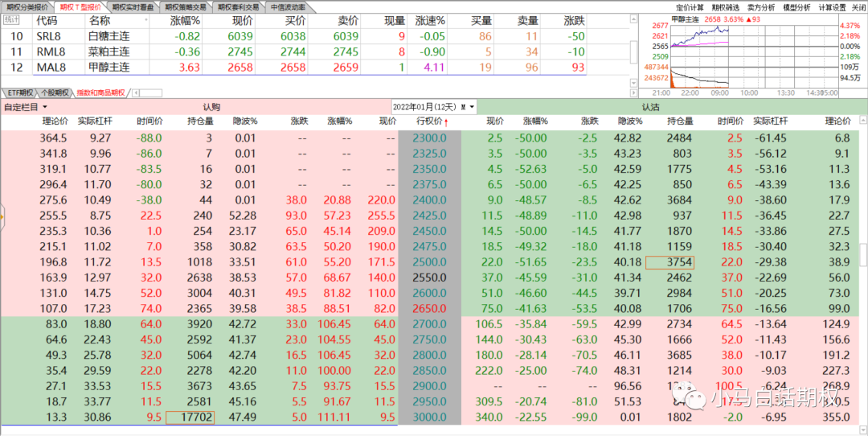Click 计算设置 button
The height and width of the screenshot is (436, 868).
coord(832,6)
